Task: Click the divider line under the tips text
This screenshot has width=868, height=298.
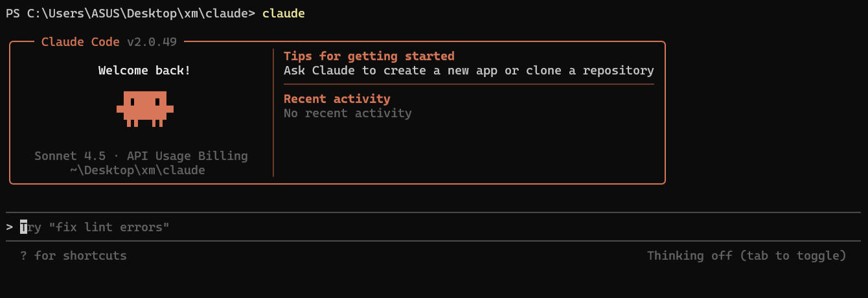Action: pyautogui.click(x=468, y=84)
